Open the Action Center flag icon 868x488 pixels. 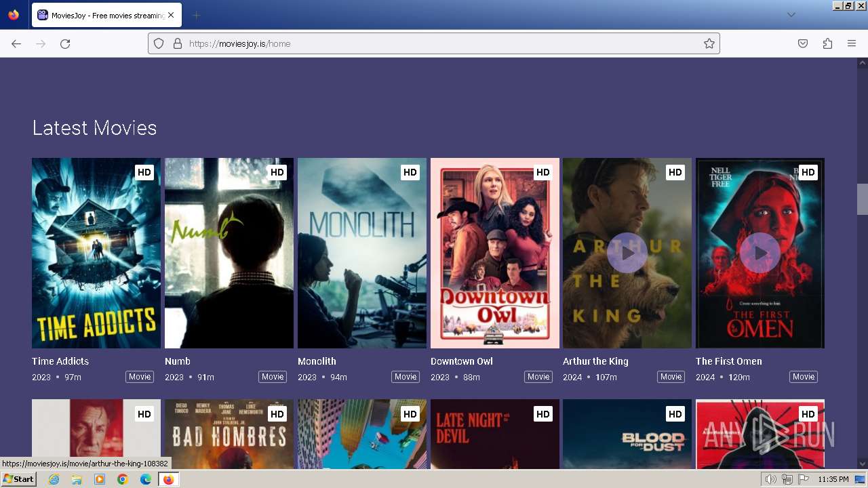[x=803, y=479]
